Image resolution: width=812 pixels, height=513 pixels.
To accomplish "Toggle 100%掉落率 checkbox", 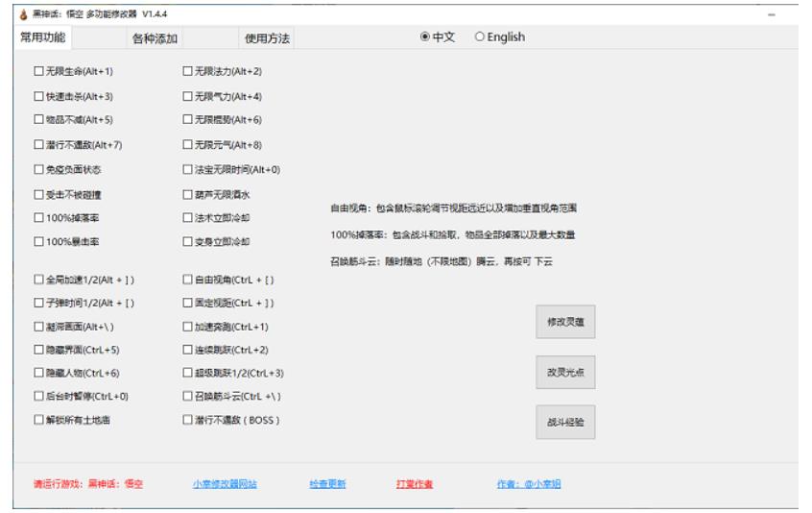I will point(38,218).
